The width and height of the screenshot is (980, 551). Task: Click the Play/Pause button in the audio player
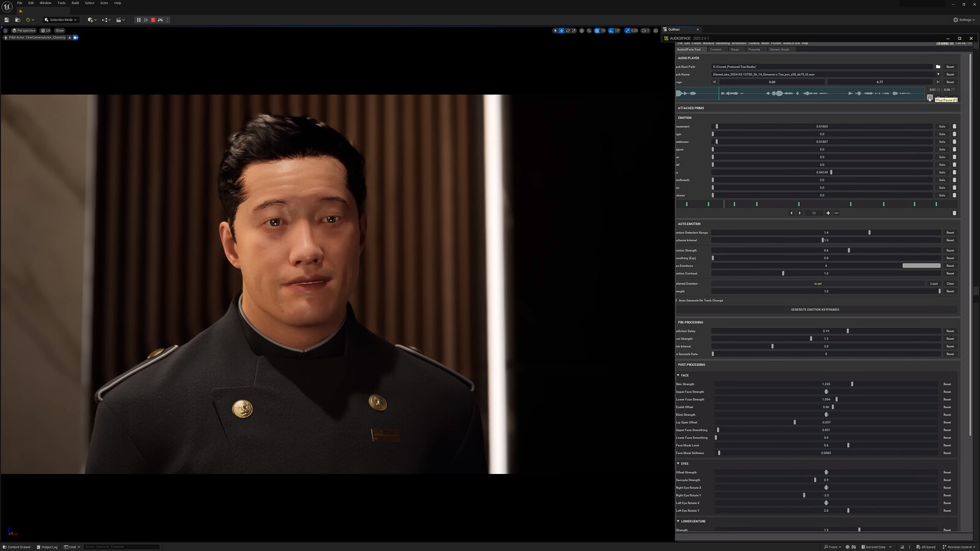(930, 97)
